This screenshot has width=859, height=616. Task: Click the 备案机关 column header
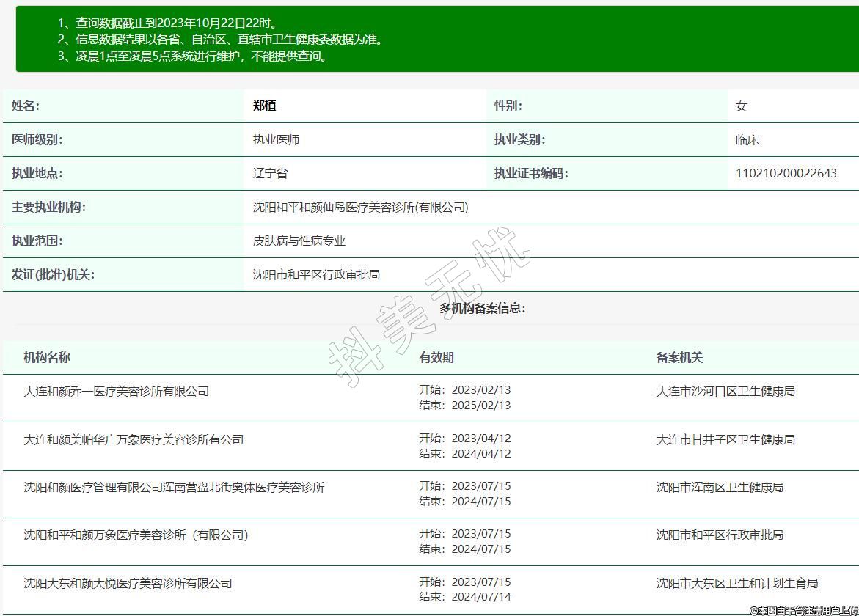pyautogui.click(x=679, y=357)
